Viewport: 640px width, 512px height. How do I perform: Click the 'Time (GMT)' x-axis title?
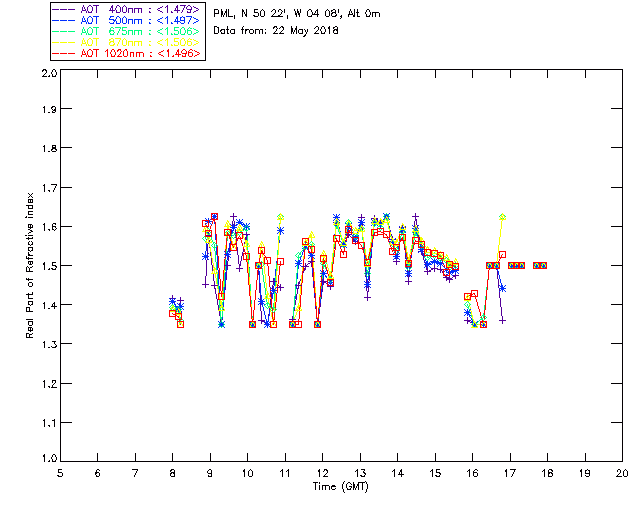pos(340,486)
